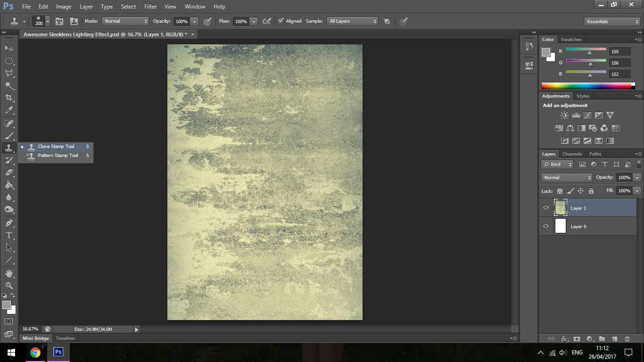644x362 pixels.
Task: Open the layer blend mode Normal dropdown
Action: pyautogui.click(x=567, y=177)
